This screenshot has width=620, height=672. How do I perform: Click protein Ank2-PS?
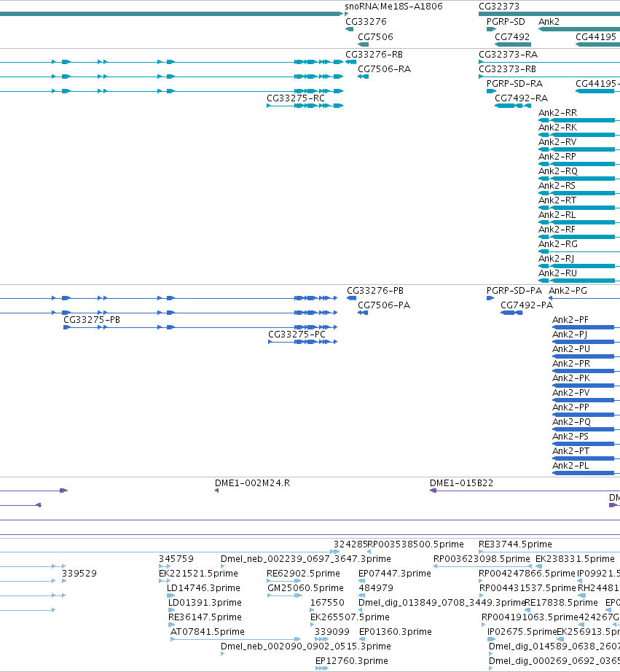pos(570,437)
